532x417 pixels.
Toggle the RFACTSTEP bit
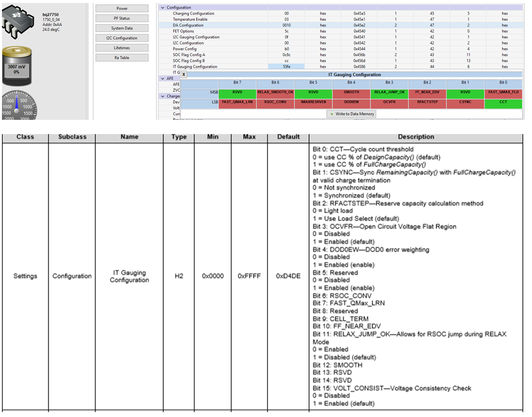click(x=427, y=104)
